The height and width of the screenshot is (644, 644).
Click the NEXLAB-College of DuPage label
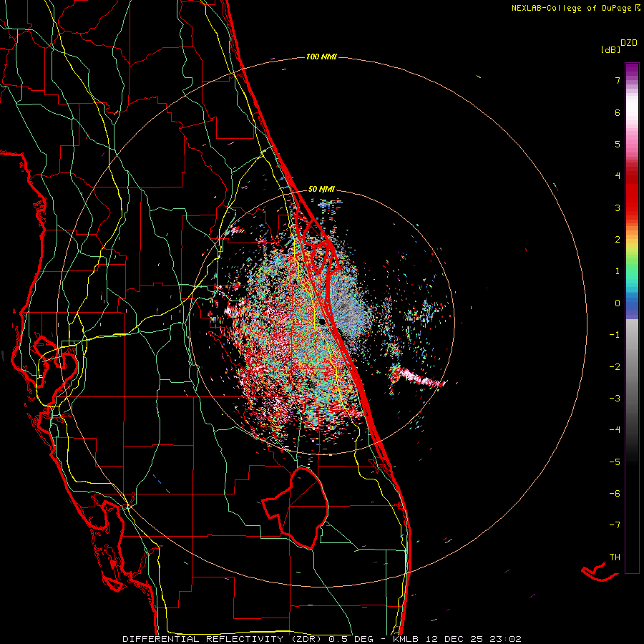tap(572, 8)
